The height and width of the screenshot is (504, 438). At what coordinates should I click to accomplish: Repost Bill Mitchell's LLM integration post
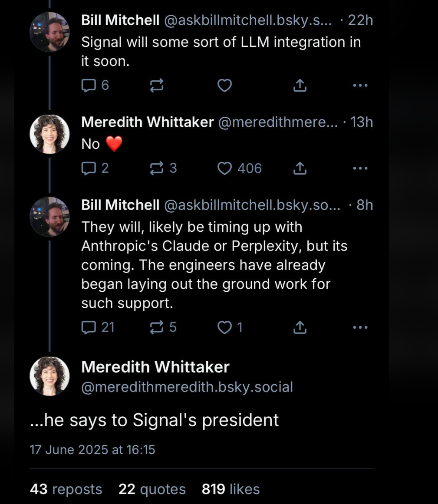(156, 86)
